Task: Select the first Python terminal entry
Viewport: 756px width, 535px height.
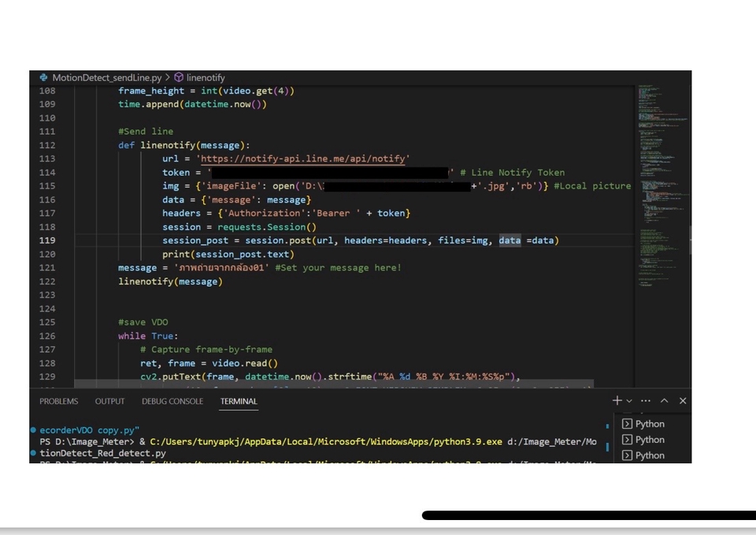Action: [643, 424]
